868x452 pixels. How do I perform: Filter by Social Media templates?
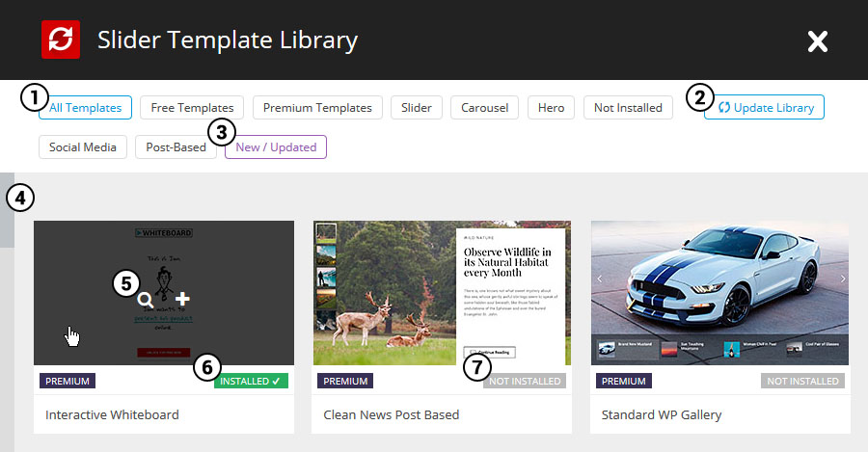point(83,147)
